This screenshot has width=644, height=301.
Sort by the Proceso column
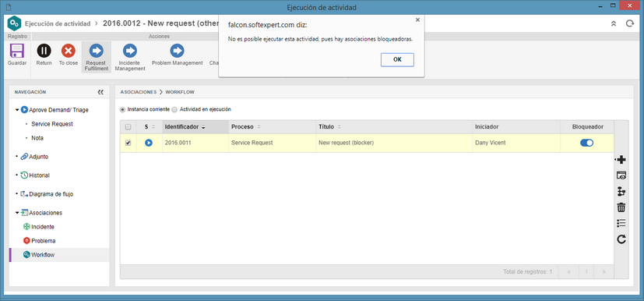pyautogui.click(x=273, y=127)
